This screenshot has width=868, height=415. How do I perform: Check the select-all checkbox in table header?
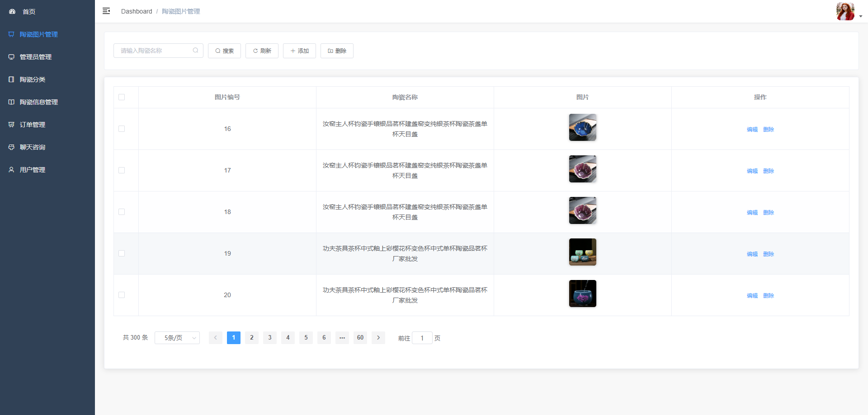pos(121,97)
